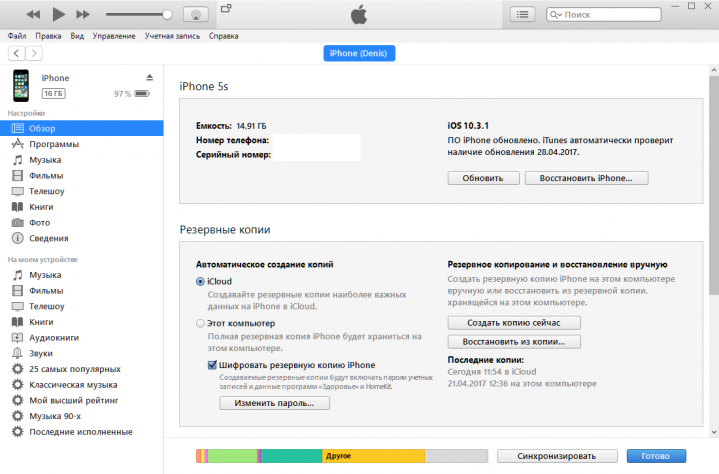Image resolution: width=719 pixels, height=474 pixels.
Task: Click Создать копию сейчас button
Action: pos(513,323)
